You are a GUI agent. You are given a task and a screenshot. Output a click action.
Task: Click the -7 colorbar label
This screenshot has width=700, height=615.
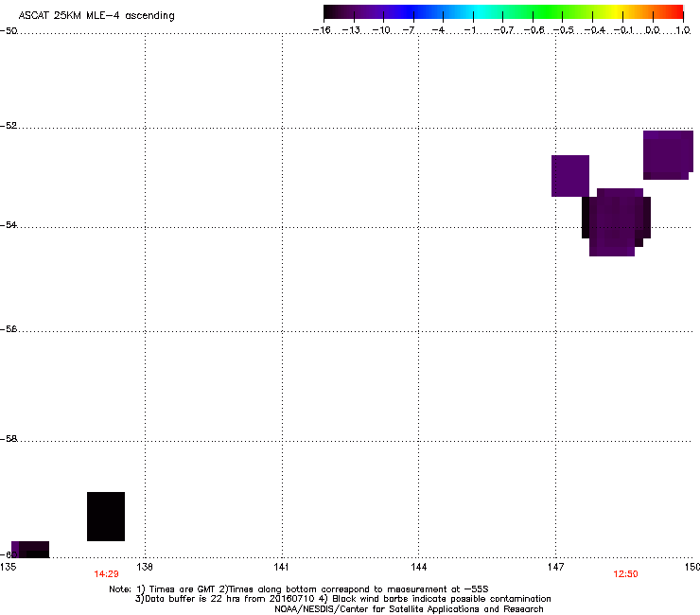[x=409, y=30]
